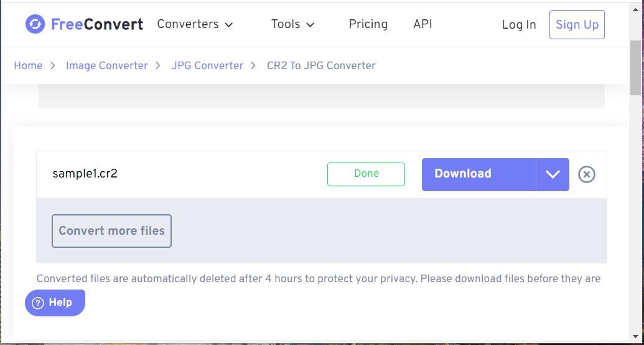Open the FreeConvert brand name link
Screen dimensions: 644x345
[x=97, y=24]
